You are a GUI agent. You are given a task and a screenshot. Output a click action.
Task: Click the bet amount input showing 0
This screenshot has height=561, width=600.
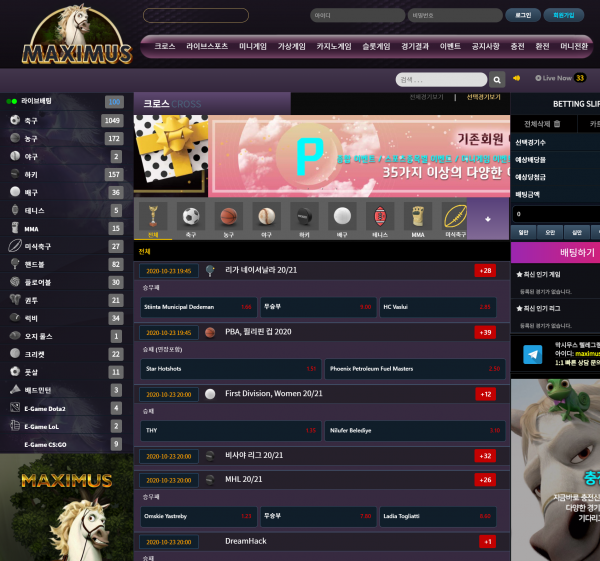pyautogui.click(x=556, y=214)
